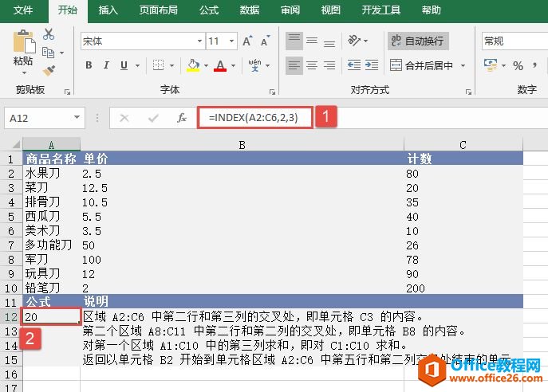Click the fx insert function icon

182,118
